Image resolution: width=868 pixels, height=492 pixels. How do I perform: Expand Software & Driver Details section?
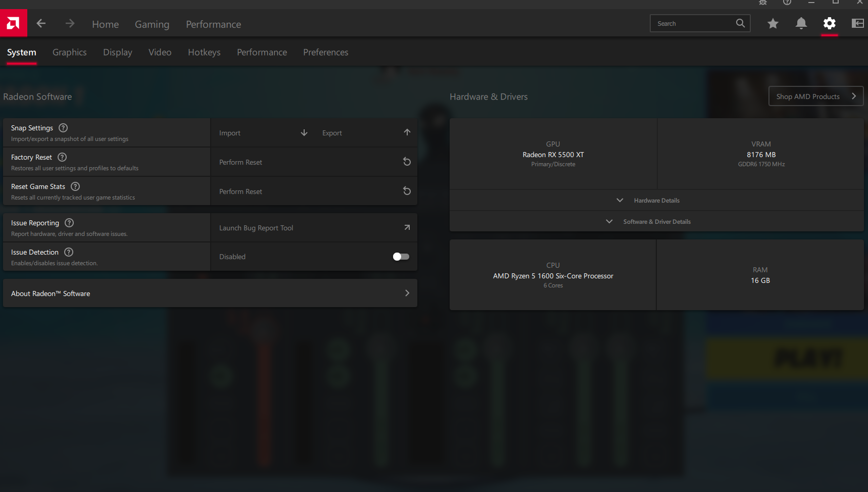click(657, 222)
